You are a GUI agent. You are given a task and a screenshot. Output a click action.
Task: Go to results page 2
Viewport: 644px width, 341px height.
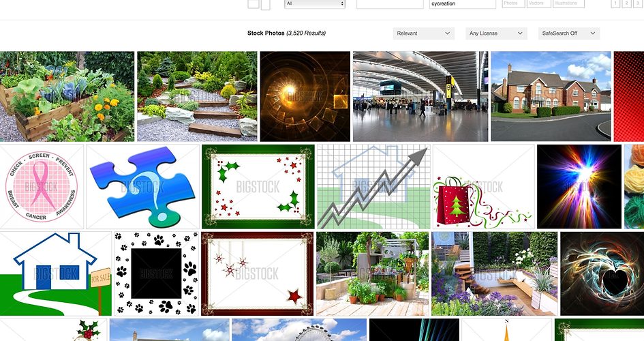(626, 3)
